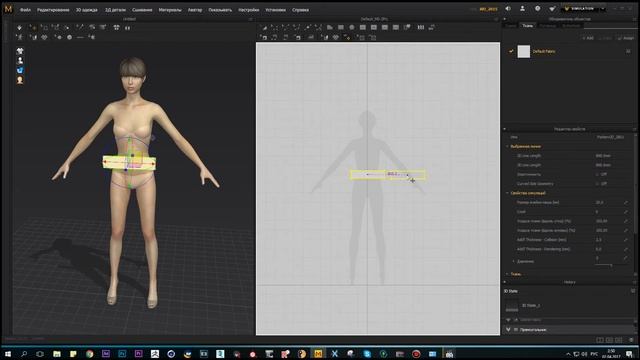Collapse the Выбранная линия section
This screenshot has width=640, height=360.
[508, 146]
